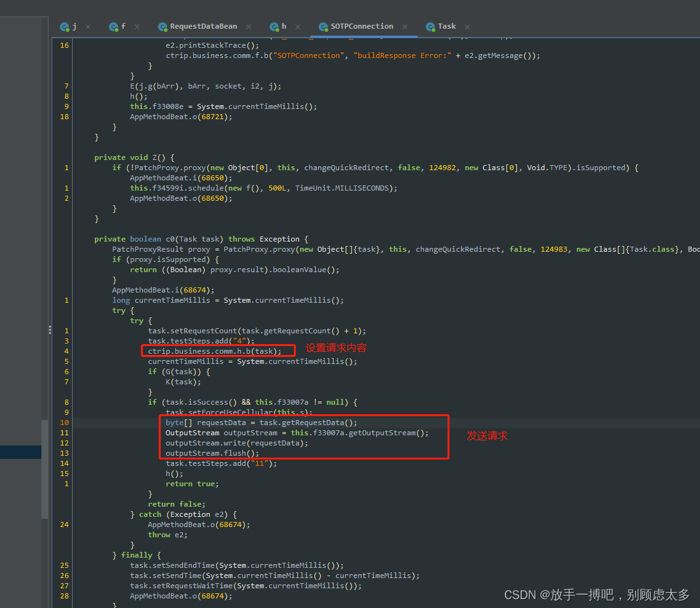Viewport: 700px width, 608px height.
Task: Close the f tab
Action: coord(137,27)
